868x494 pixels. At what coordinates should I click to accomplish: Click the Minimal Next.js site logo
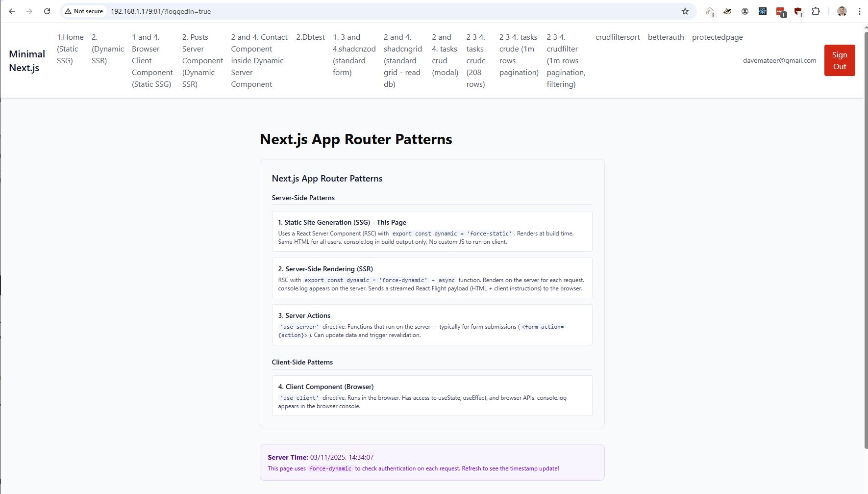pos(27,61)
